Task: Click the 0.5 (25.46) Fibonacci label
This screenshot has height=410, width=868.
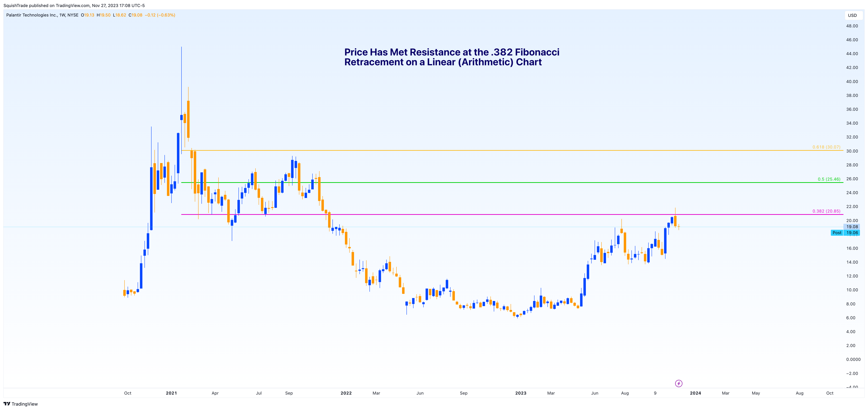Action: pos(829,179)
